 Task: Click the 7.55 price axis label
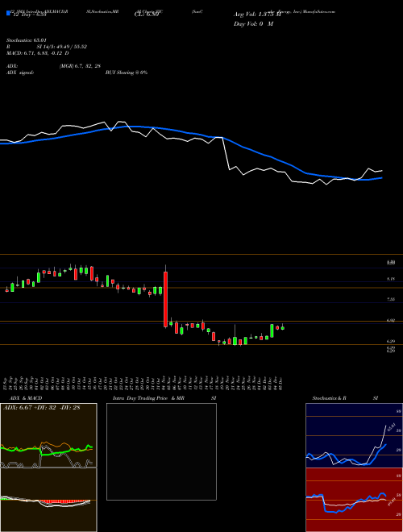click(x=391, y=299)
